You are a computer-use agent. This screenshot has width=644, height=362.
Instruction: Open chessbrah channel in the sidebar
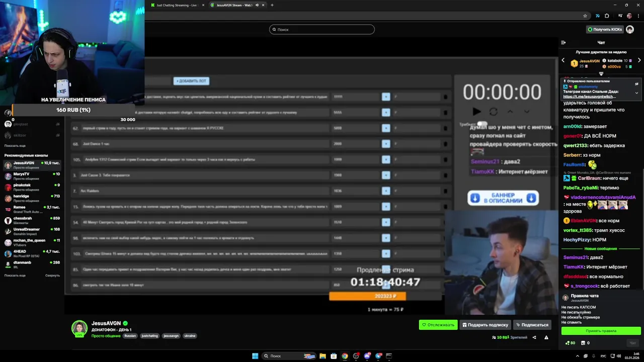point(32,220)
